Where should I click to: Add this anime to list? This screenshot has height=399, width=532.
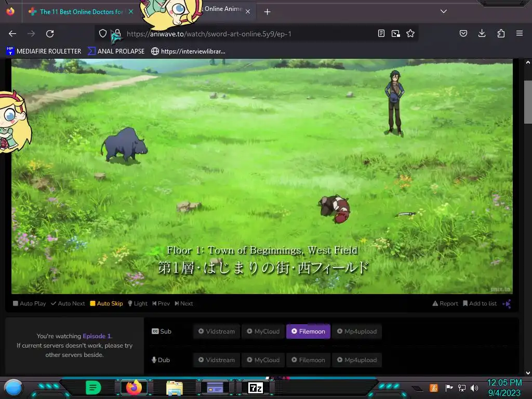coord(480,303)
